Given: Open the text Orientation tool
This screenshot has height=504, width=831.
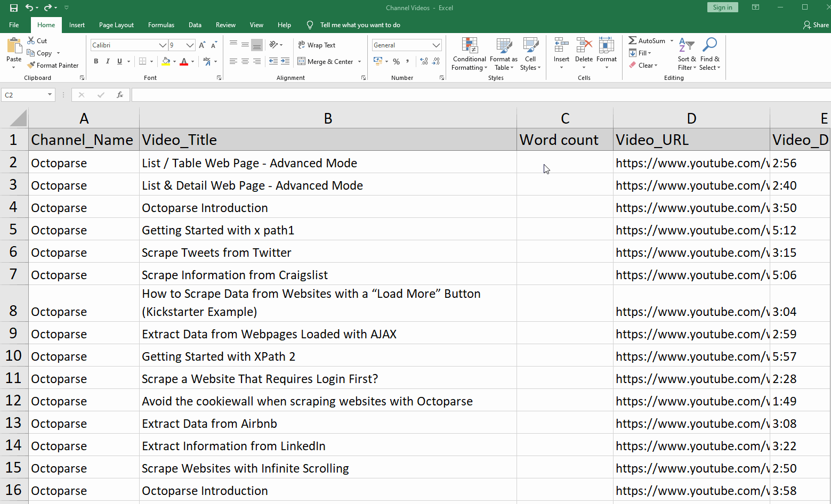Looking at the screenshot, I should pyautogui.click(x=274, y=45).
